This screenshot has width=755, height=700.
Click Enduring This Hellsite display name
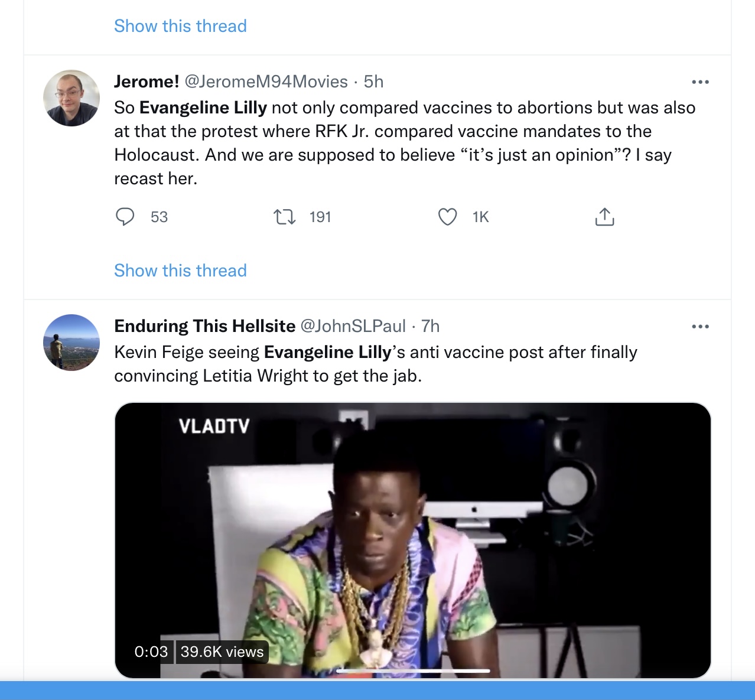coord(204,326)
